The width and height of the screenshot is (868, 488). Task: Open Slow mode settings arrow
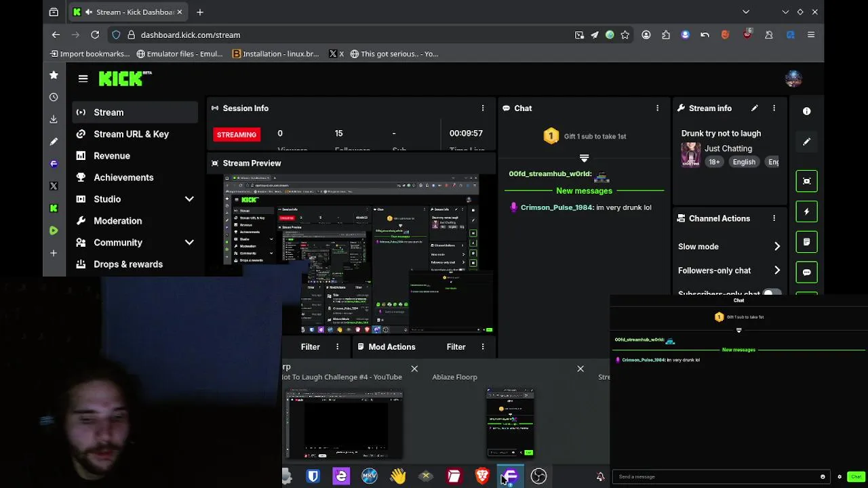777,247
